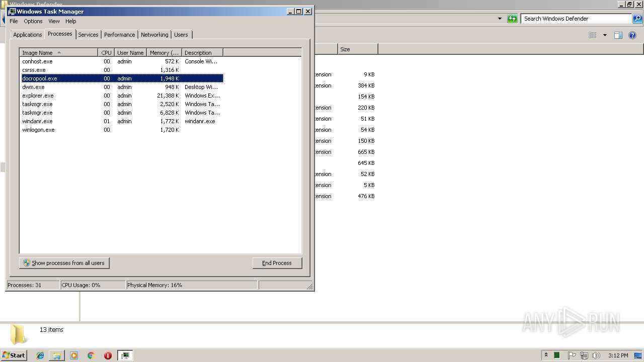
Task: Sort by Memory column header
Action: click(x=164, y=53)
